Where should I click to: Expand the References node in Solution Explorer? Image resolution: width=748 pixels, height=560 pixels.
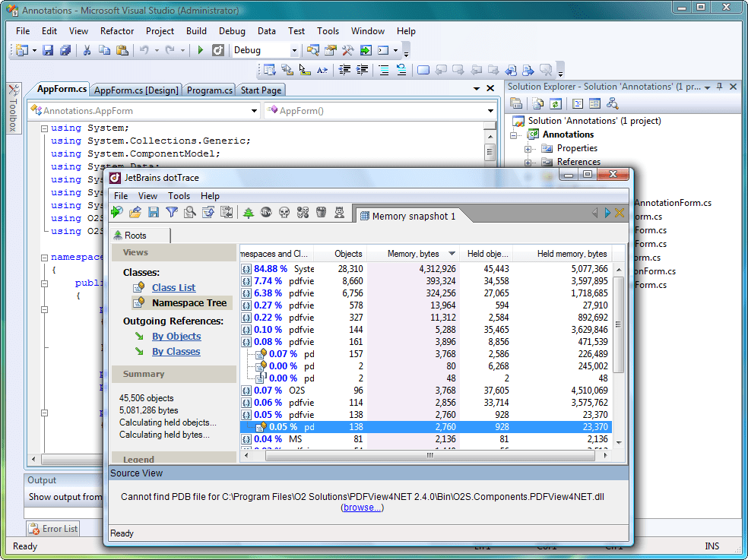pyautogui.click(x=528, y=162)
